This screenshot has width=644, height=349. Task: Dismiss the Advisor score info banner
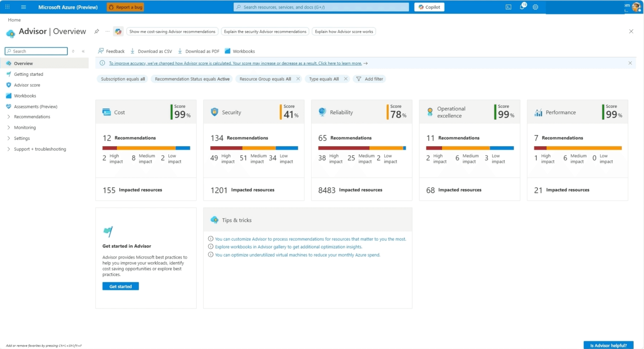coord(630,63)
